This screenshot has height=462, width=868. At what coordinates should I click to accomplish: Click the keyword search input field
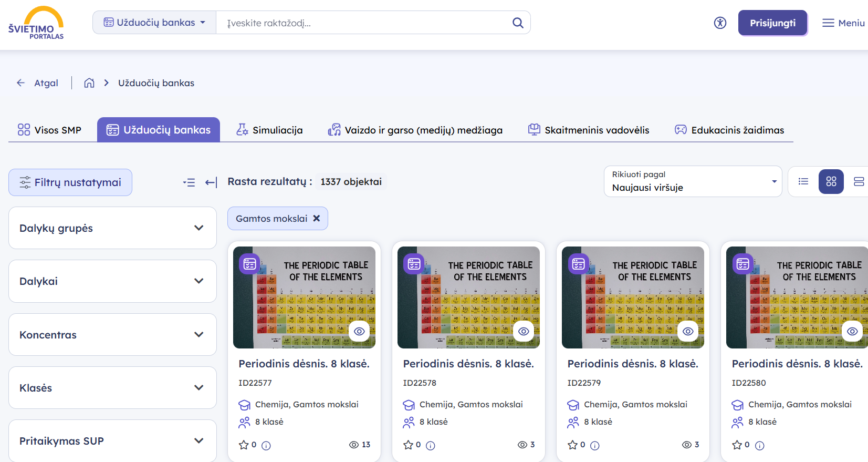(362, 23)
